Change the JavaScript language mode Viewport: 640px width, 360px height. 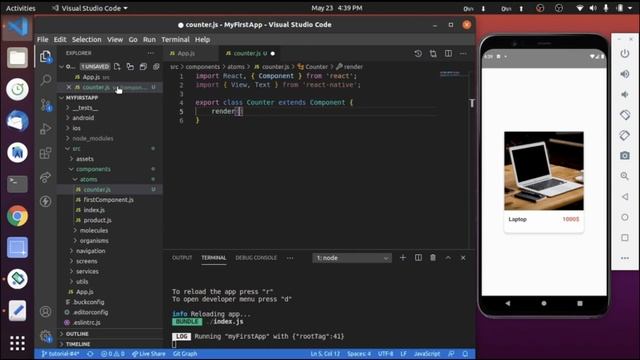427,354
